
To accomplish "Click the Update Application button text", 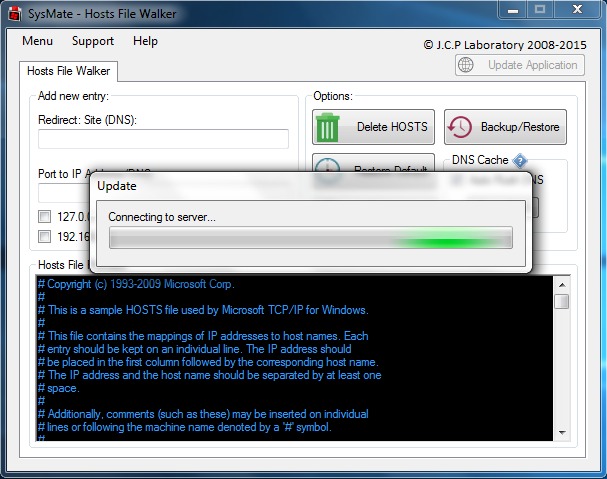I will coord(532,65).
